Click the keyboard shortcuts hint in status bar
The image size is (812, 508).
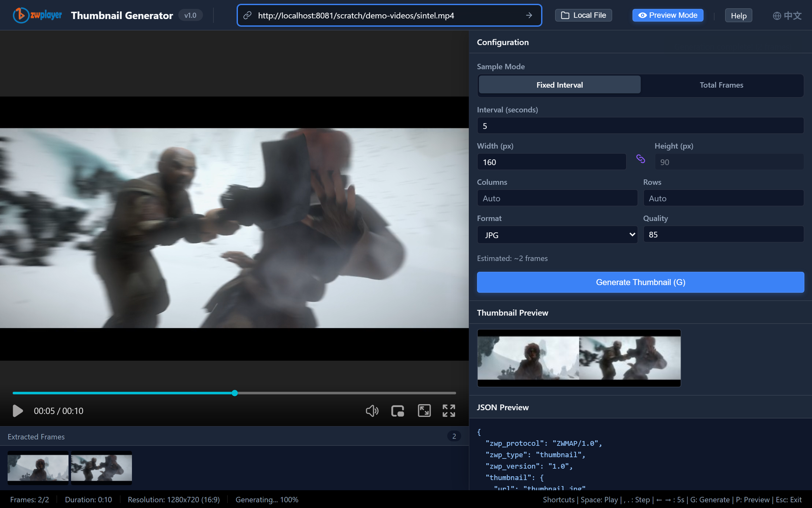[672, 500]
